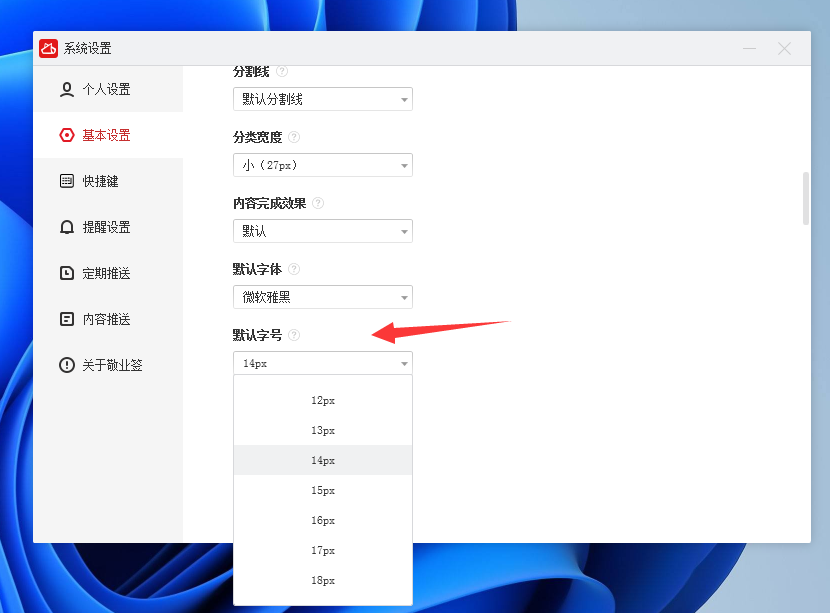Close the 系统设置 window
Image resolution: width=830 pixels, height=613 pixels.
784,49
